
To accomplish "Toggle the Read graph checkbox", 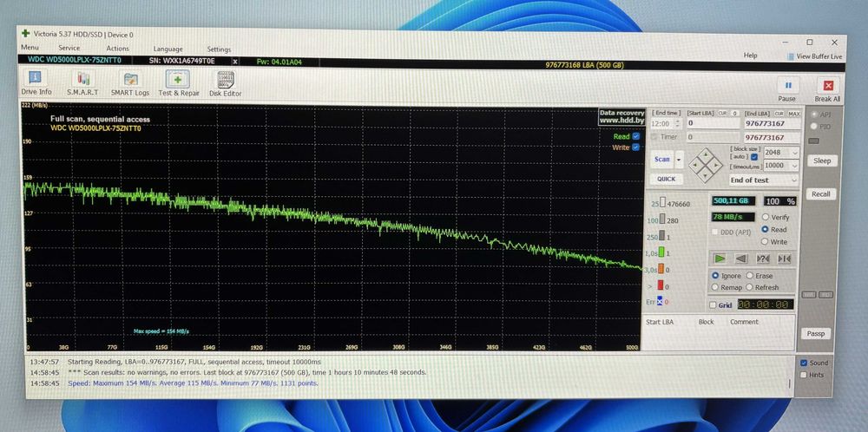I will pos(635,136).
